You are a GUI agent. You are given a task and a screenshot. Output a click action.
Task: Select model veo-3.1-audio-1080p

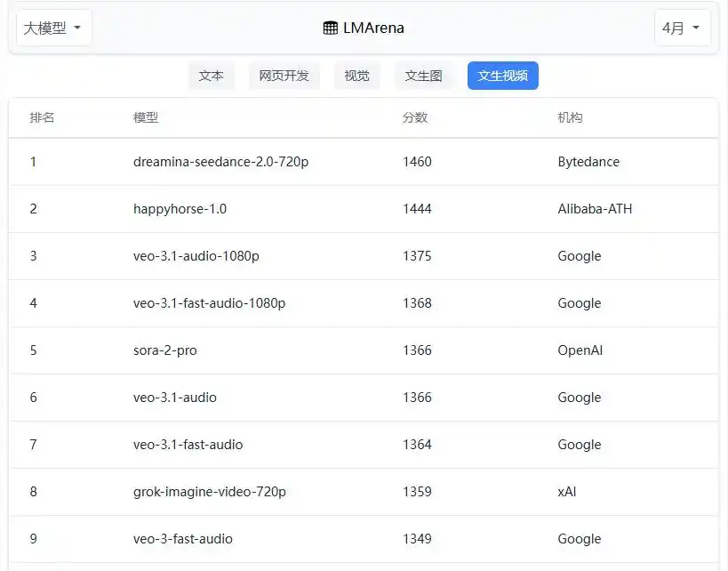[x=196, y=256]
